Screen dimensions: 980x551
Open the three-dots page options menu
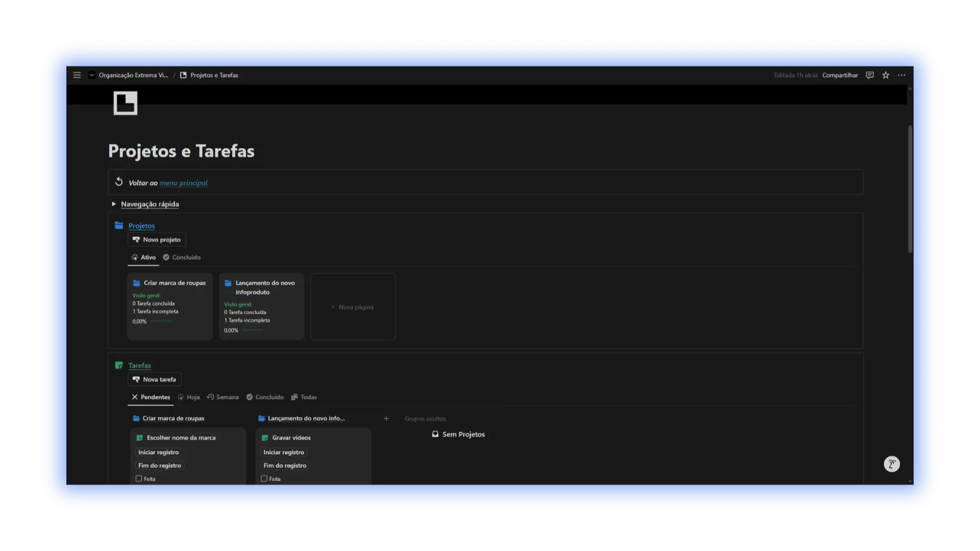click(x=902, y=75)
